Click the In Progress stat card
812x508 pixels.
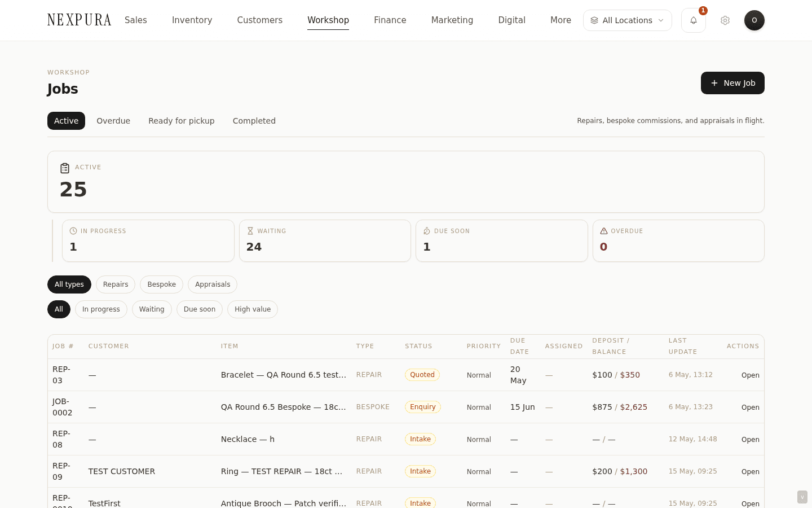tap(148, 241)
